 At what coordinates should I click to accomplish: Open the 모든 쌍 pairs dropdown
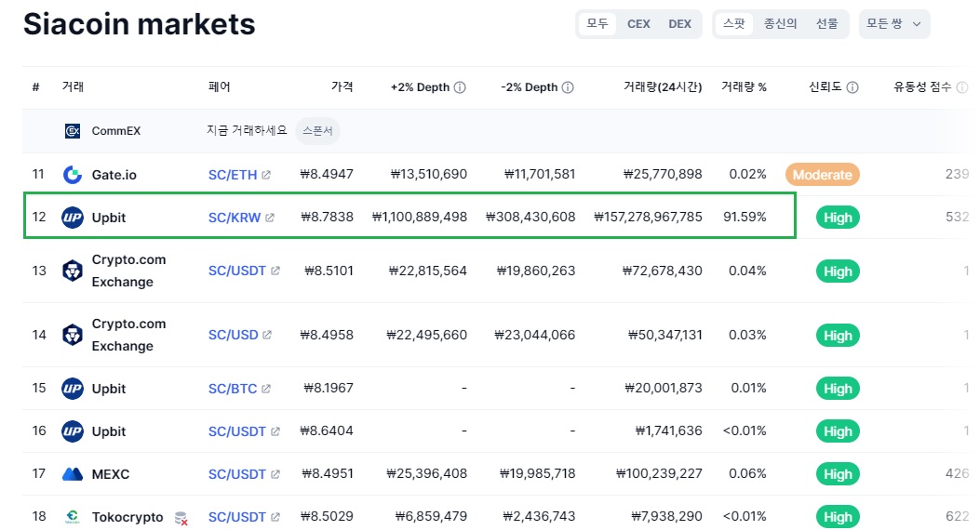[x=894, y=24]
